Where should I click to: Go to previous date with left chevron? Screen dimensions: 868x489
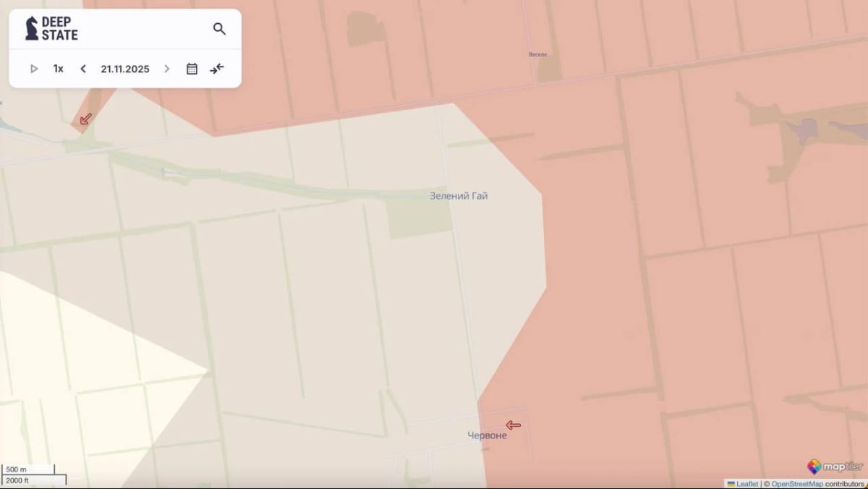tap(83, 69)
